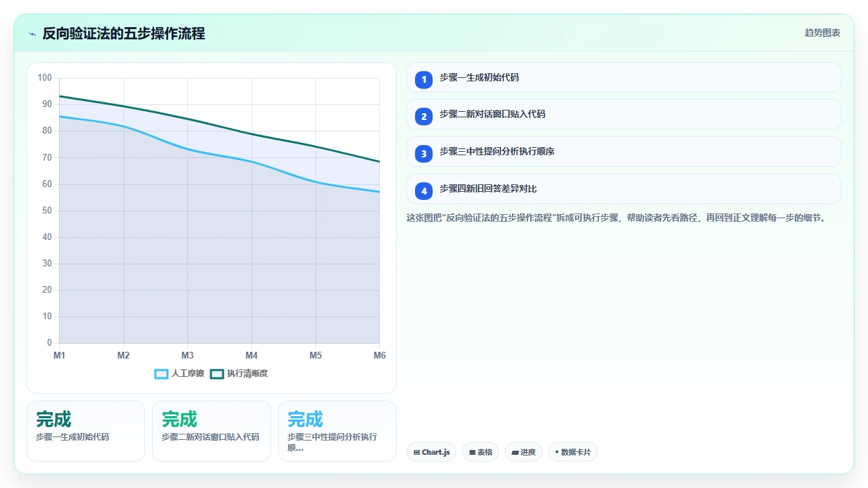The width and height of the screenshot is (868, 488).
Task: Click the blue number 4 step badge
Action: point(424,191)
